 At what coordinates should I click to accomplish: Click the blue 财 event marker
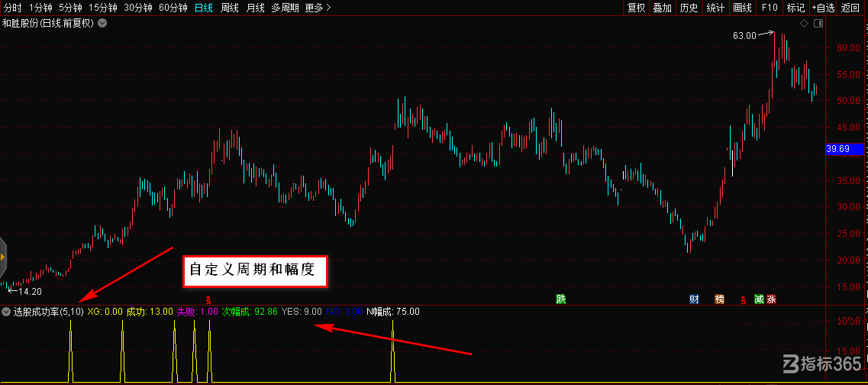pos(694,299)
